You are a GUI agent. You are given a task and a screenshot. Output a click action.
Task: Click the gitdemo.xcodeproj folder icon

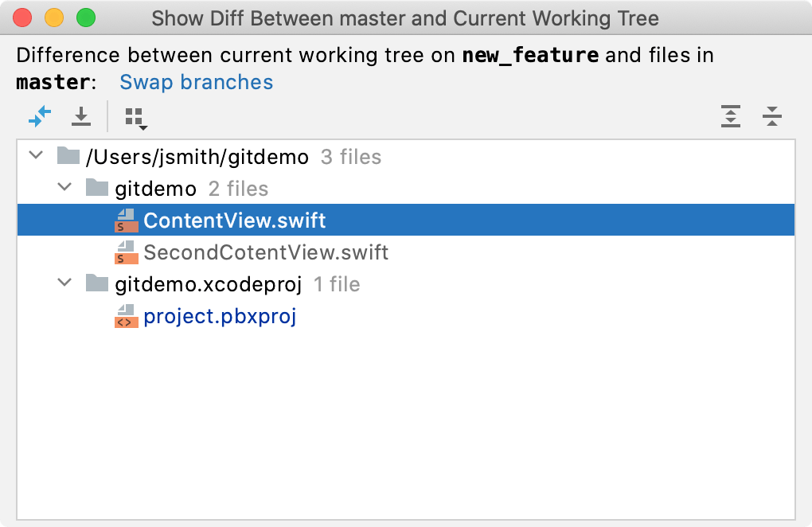pos(96,284)
